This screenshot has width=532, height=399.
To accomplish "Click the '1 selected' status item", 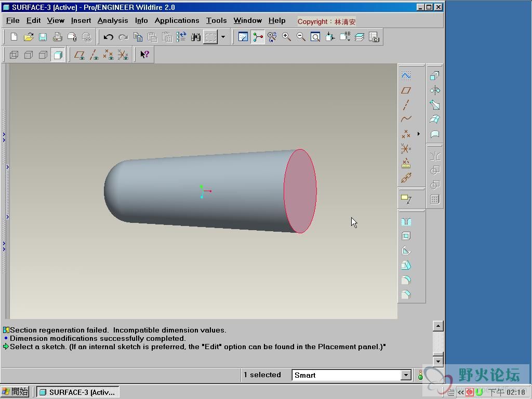I will coord(262,375).
